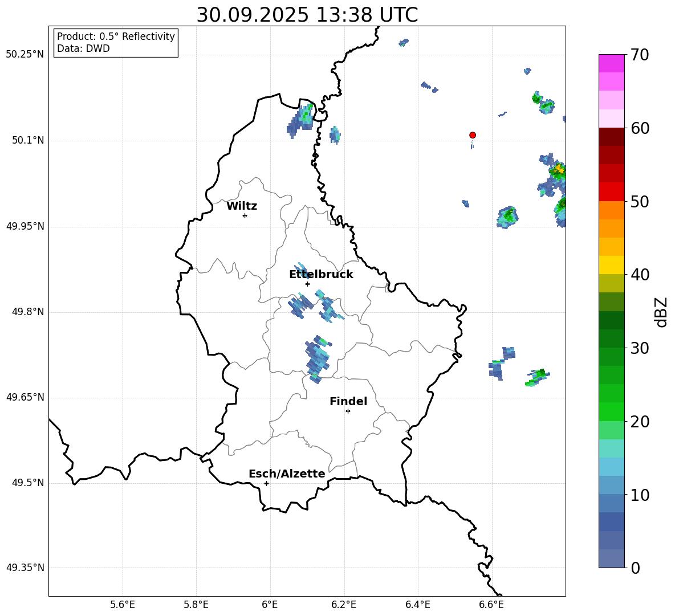Click the 5.6°E longitude label
Image resolution: width=675 pixels, height=616 pixels.
coord(123,605)
